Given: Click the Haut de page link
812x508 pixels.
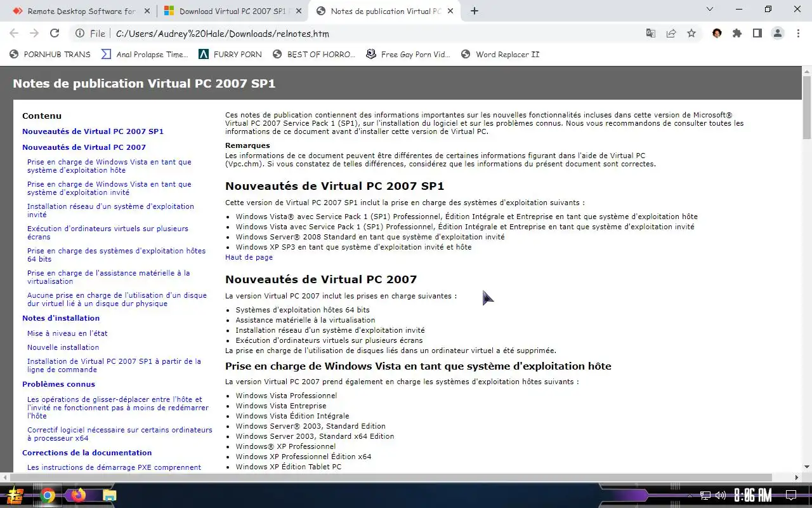Looking at the screenshot, I should coord(249,257).
